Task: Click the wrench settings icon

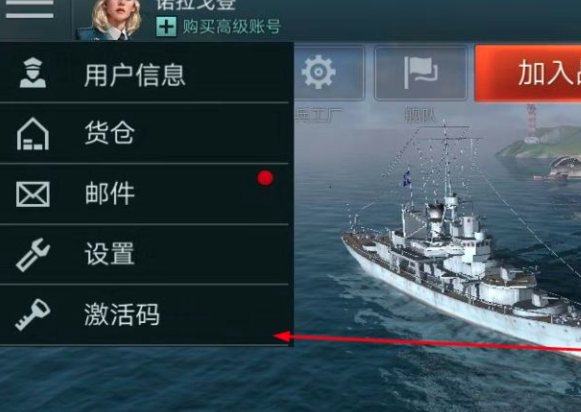Action: pos(33,255)
